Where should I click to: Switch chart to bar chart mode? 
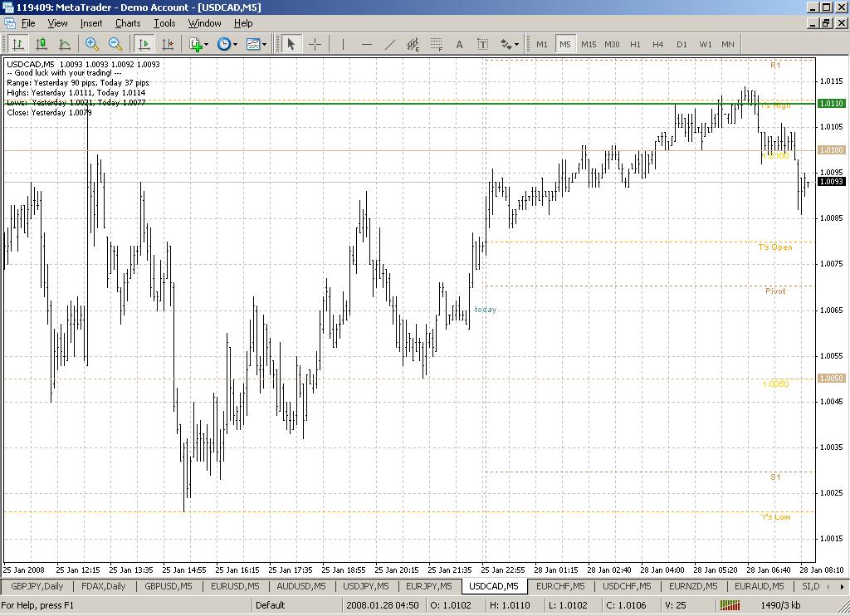coord(17,44)
